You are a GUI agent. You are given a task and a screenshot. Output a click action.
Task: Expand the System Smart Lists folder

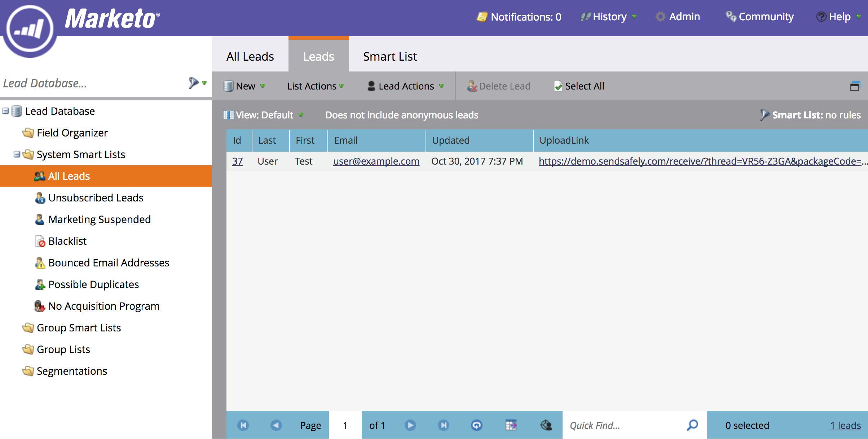click(x=17, y=154)
